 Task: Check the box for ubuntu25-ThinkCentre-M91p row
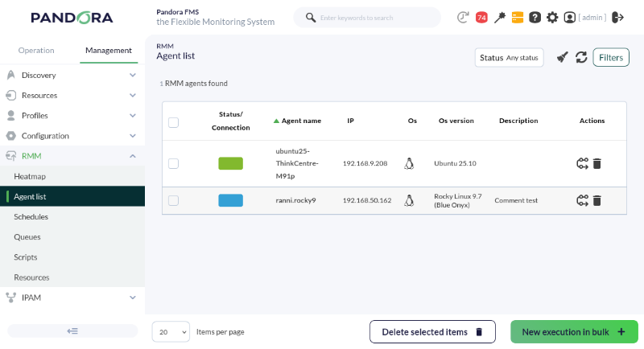point(173,163)
